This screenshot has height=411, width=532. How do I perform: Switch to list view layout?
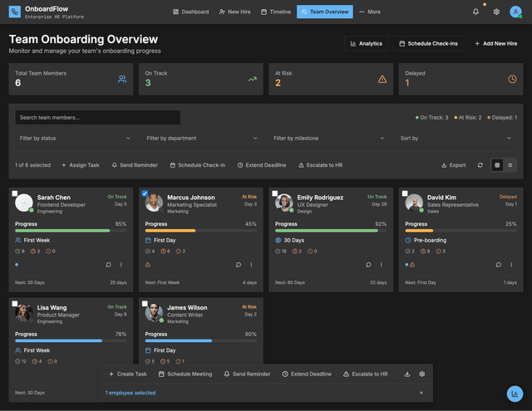(x=510, y=165)
